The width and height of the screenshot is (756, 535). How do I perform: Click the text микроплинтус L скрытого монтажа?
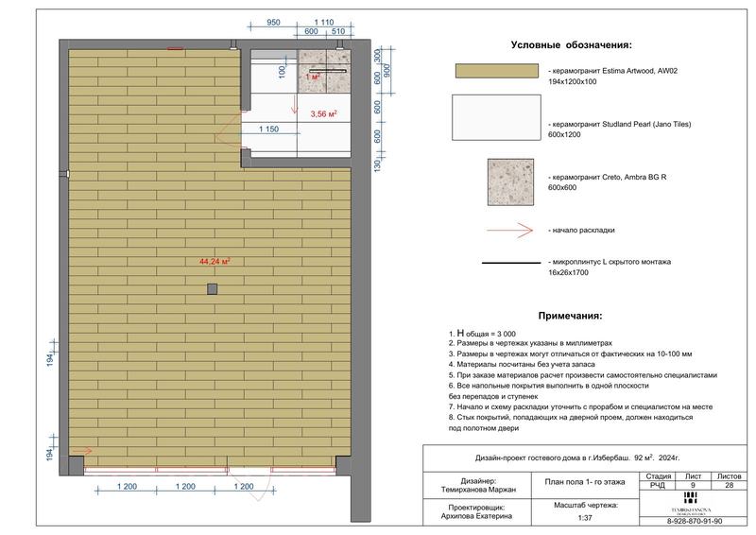coord(610,262)
